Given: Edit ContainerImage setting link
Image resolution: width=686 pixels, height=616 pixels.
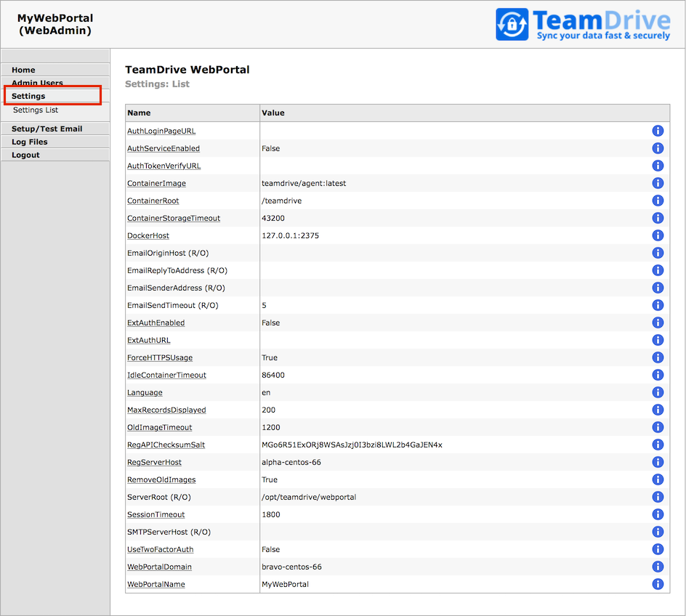Looking at the screenshot, I should [x=157, y=184].
